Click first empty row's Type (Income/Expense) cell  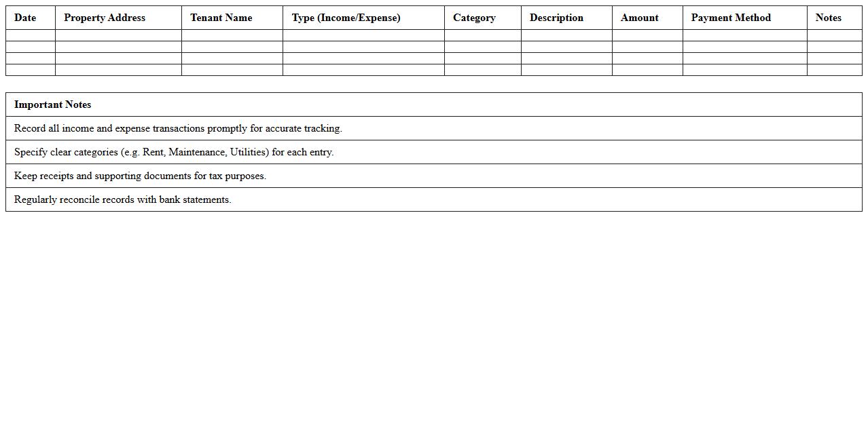(363, 35)
